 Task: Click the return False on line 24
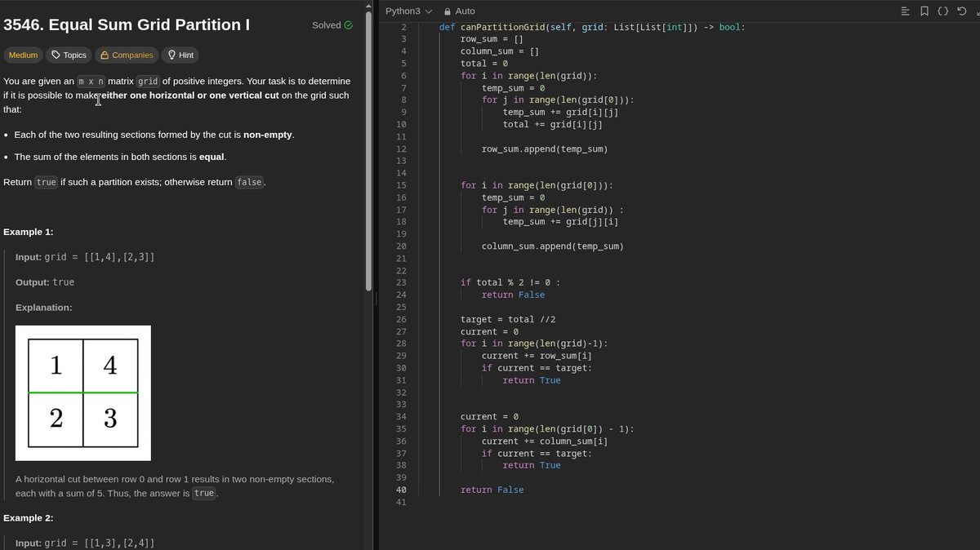pyautogui.click(x=512, y=295)
